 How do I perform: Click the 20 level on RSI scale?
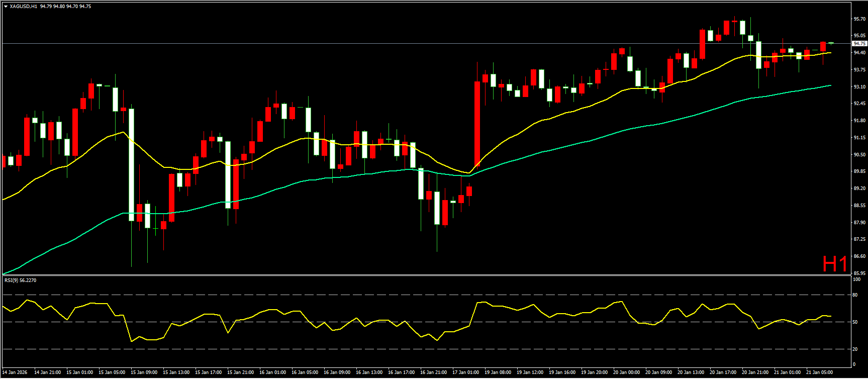(x=855, y=349)
